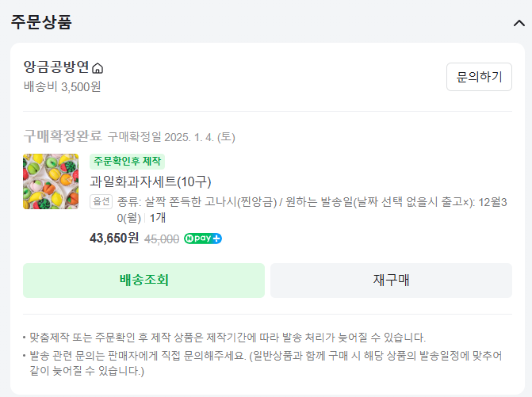532x397 pixels.
Task: Click the 문의하기 button
Action: pos(479,77)
